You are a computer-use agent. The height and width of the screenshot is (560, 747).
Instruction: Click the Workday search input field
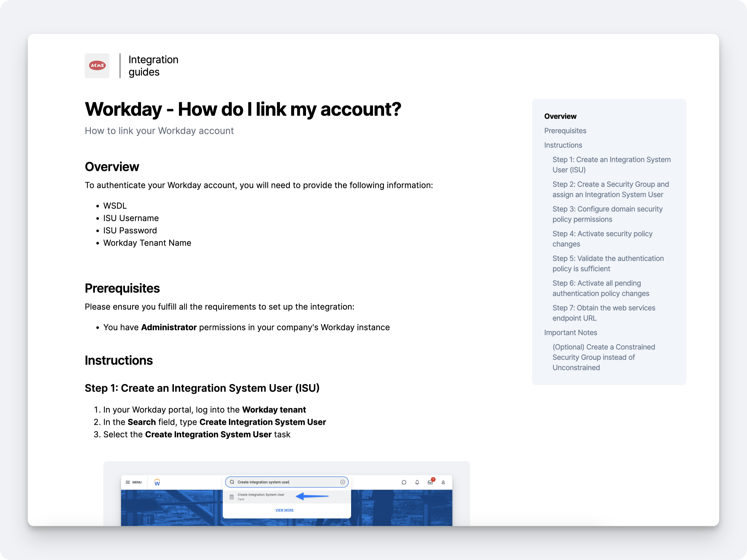[287, 482]
